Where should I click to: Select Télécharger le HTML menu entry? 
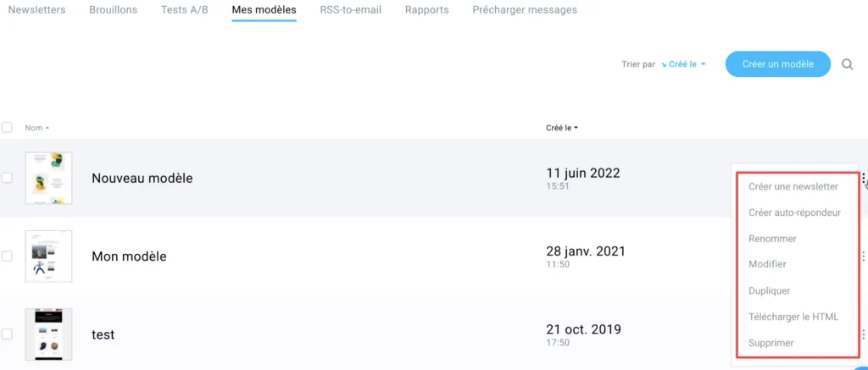point(793,317)
